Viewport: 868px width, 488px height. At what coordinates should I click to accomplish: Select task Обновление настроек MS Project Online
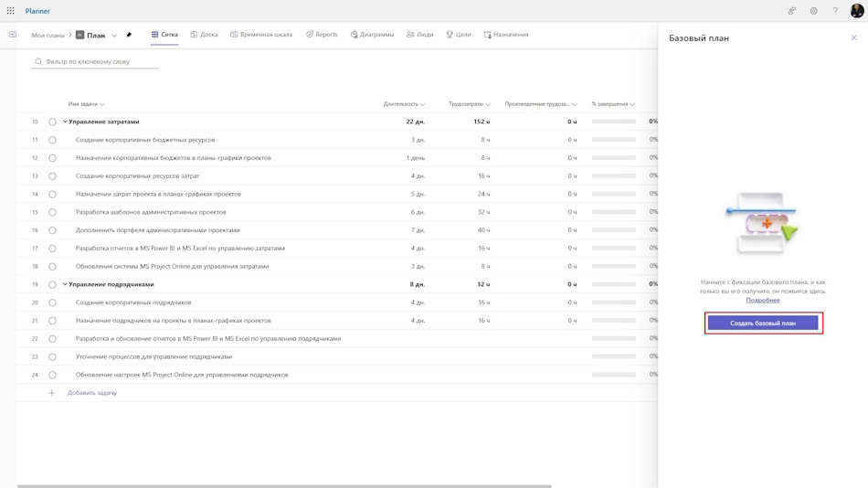click(182, 375)
